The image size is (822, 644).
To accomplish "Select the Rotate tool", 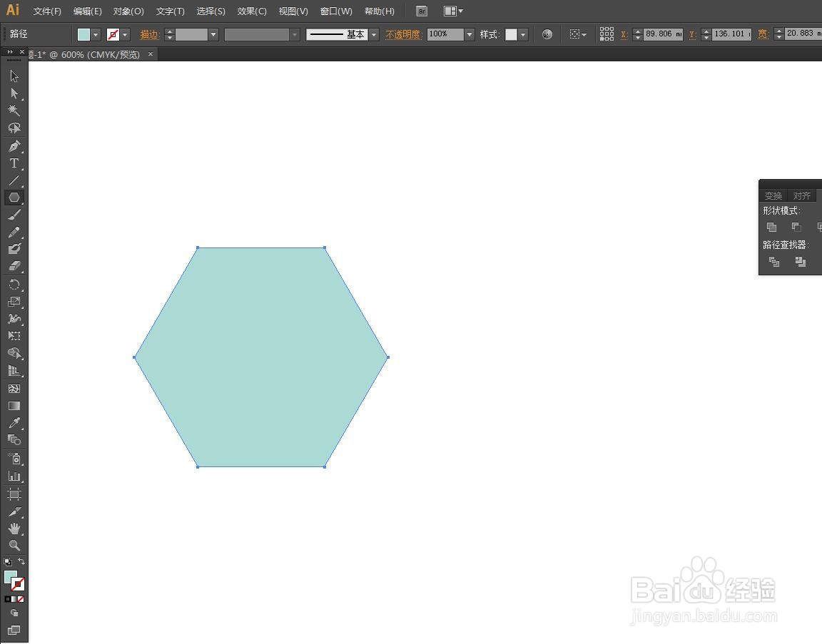I will (14, 285).
